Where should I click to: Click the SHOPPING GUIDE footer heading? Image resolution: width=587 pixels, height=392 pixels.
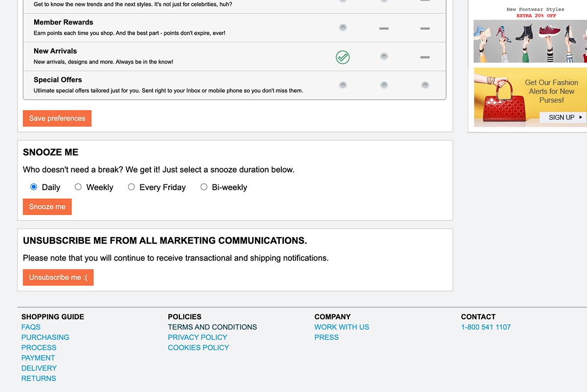click(x=53, y=317)
